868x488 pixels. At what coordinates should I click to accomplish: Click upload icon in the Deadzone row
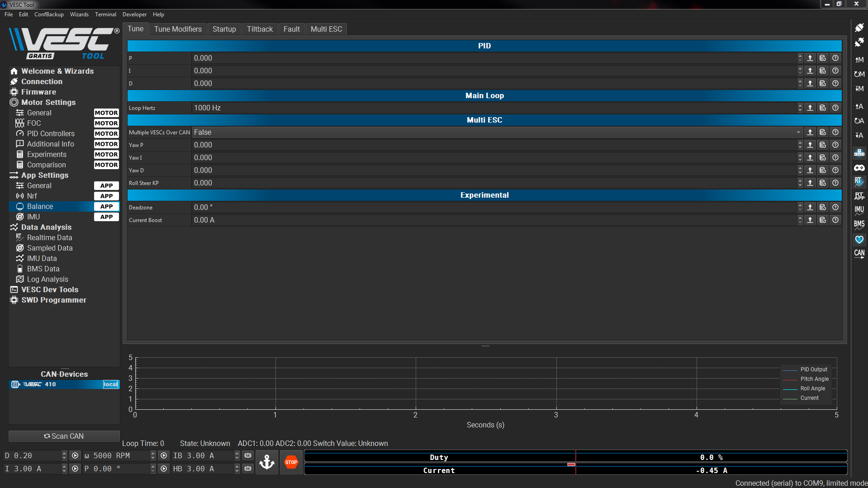click(810, 208)
